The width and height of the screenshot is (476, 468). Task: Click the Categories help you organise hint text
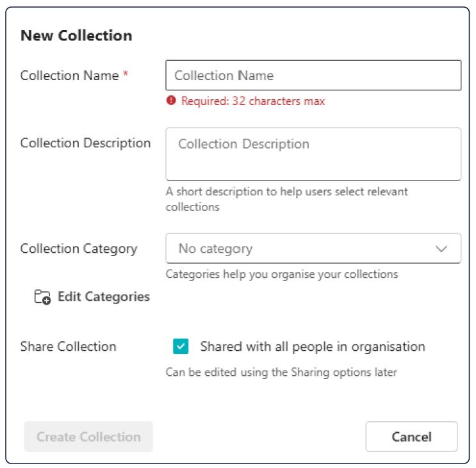[x=282, y=274]
